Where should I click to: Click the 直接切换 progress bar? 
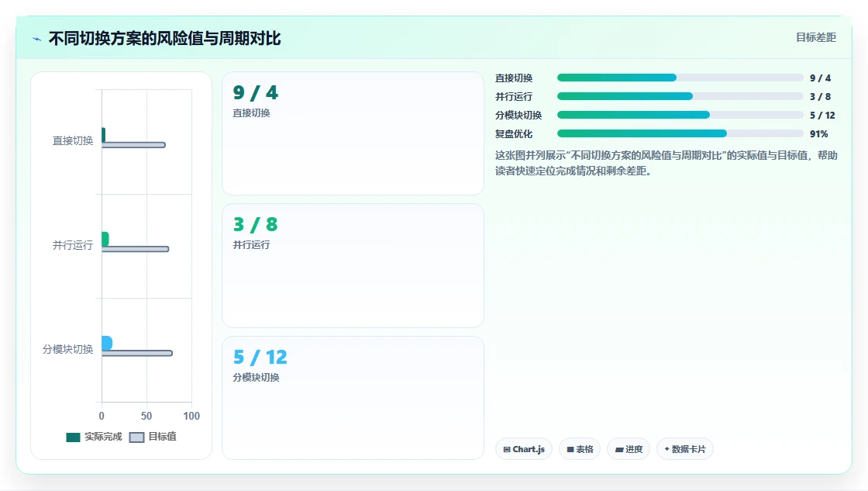coord(680,78)
